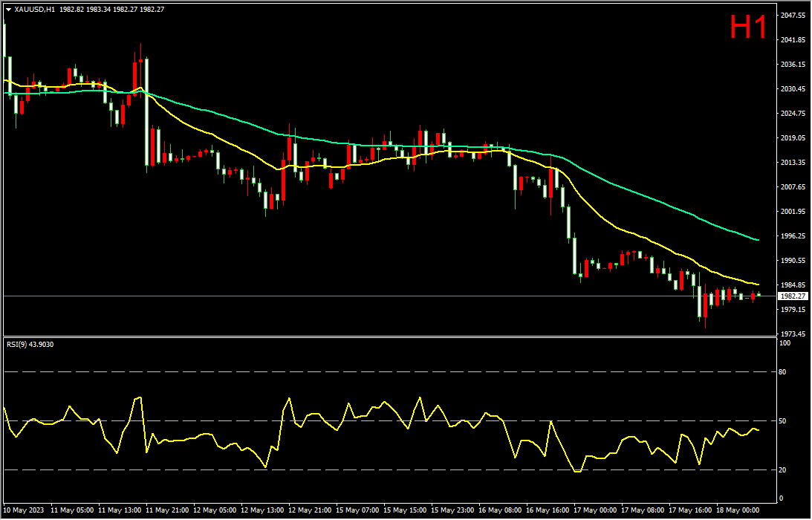
Task: Click the divider between chart and RSI panel
Action: [x=371, y=337]
